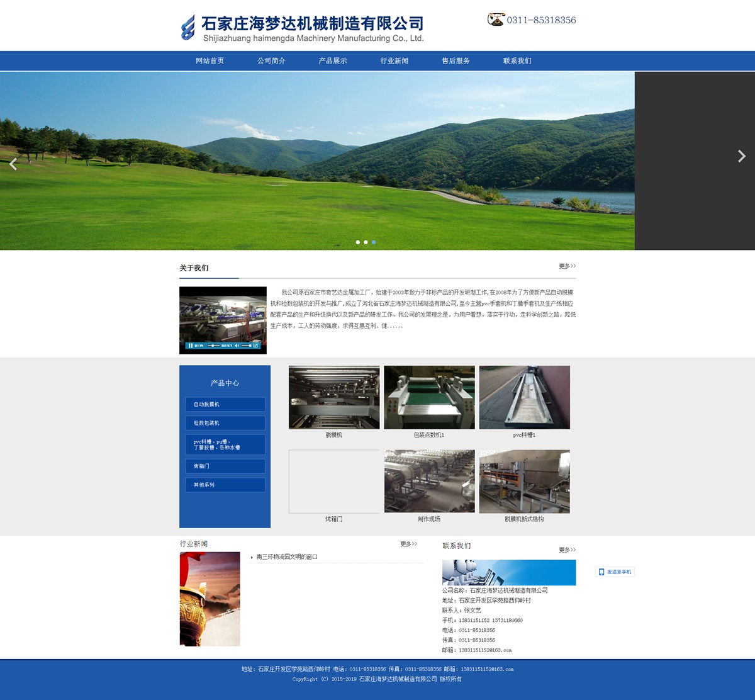
Task: Open 更多>> in 联系我们 section
Action: coord(567,550)
